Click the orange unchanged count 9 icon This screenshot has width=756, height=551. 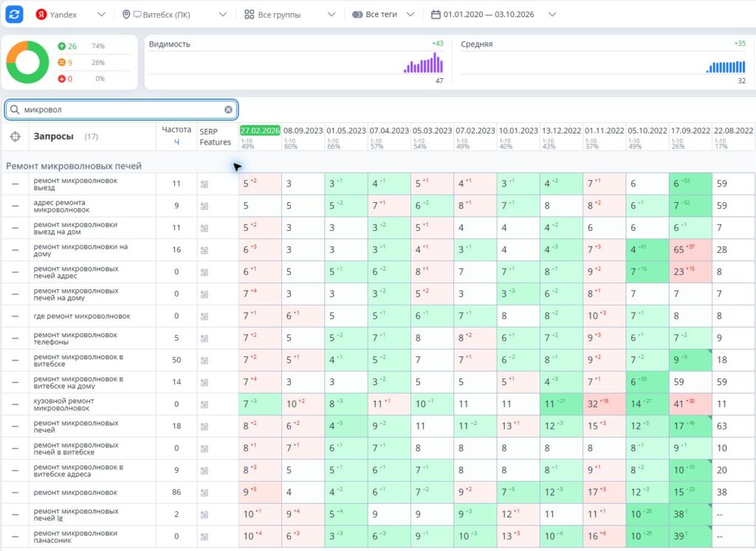point(62,63)
